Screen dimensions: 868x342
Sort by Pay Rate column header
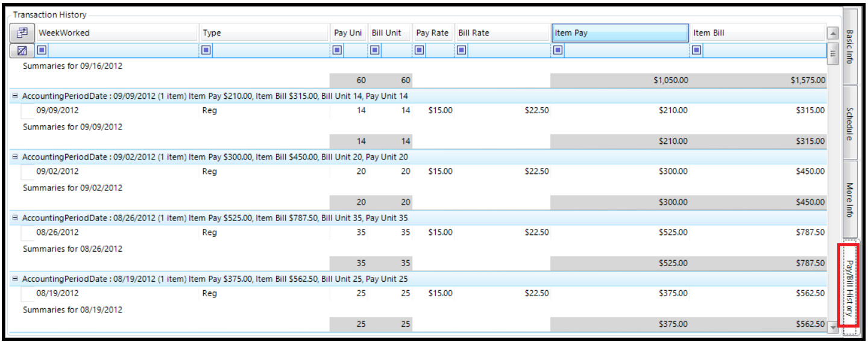pos(433,33)
